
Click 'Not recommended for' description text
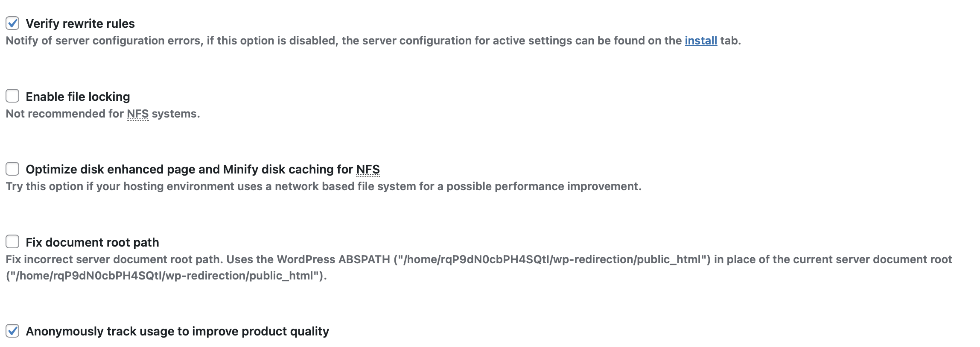64,114
